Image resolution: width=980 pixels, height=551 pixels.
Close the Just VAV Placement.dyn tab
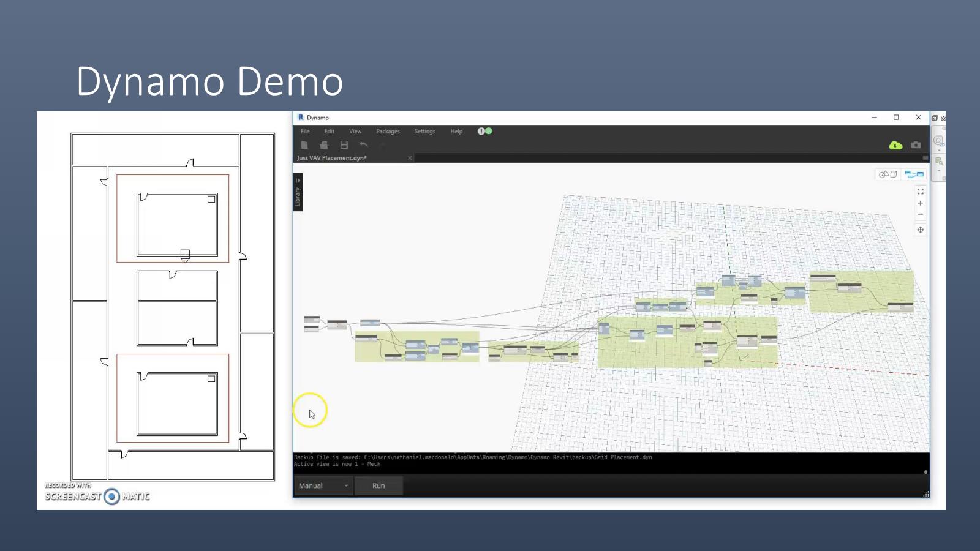(x=410, y=158)
